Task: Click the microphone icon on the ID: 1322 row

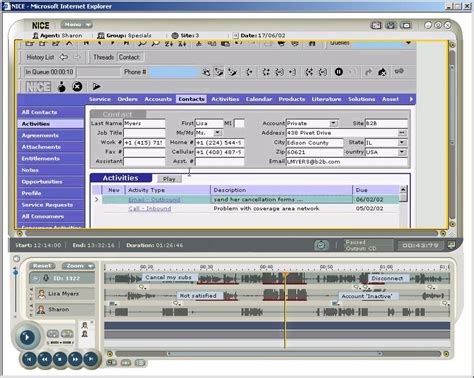Action: (x=46, y=278)
